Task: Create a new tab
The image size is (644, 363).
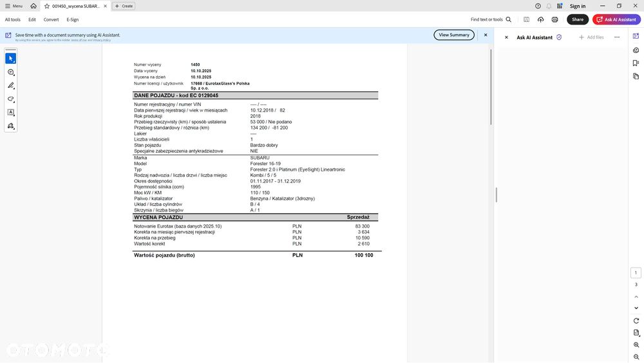Action: coord(124,6)
